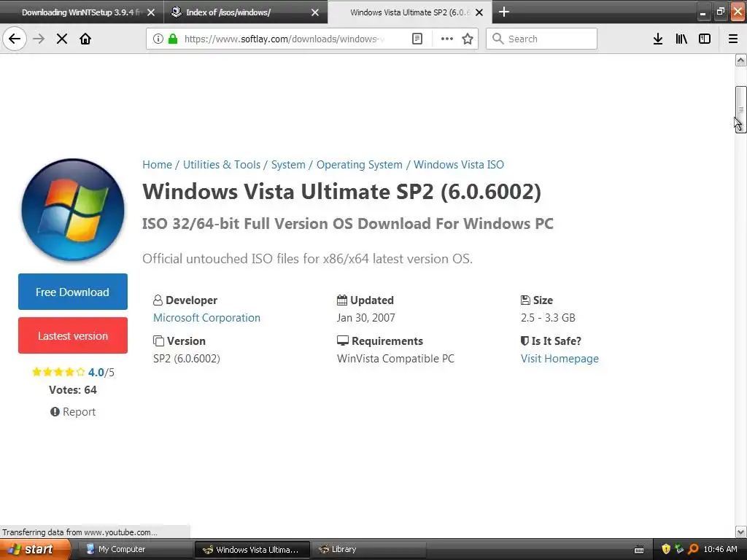Click the softlay.com URL address field
The width and height of the screenshot is (747, 560).
284,39
